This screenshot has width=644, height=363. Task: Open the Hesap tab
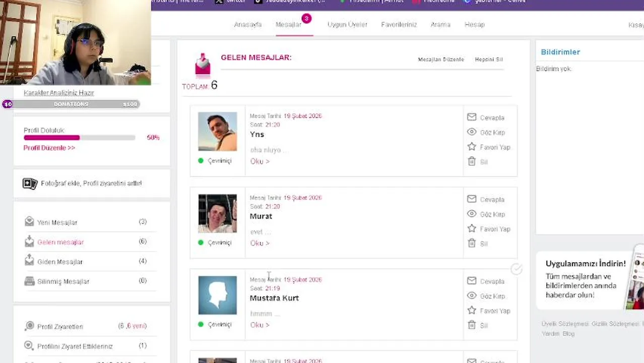[474, 24]
